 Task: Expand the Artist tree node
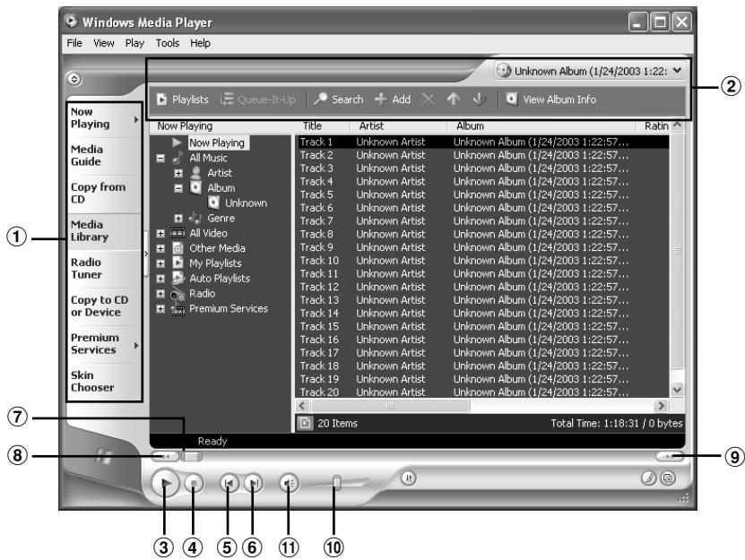tap(178, 173)
